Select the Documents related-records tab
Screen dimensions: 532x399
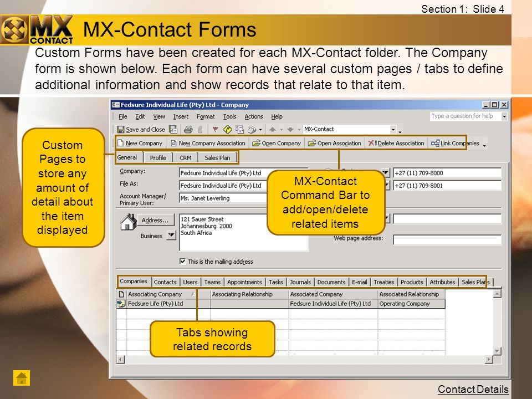tap(331, 282)
